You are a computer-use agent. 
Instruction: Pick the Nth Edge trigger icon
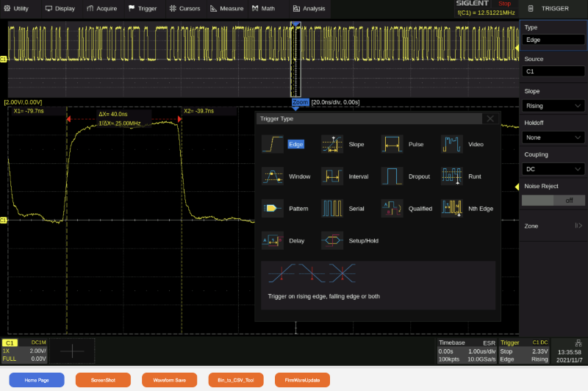coord(451,209)
